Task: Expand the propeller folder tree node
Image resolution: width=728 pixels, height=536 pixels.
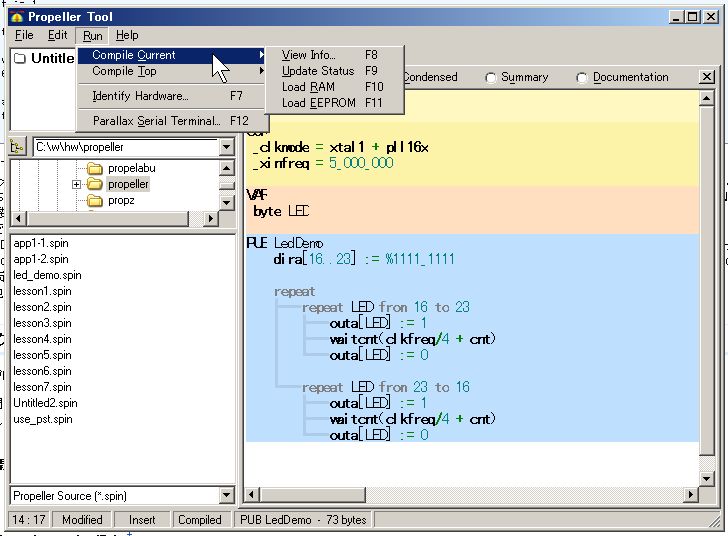Action: pyautogui.click(x=76, y=185)
